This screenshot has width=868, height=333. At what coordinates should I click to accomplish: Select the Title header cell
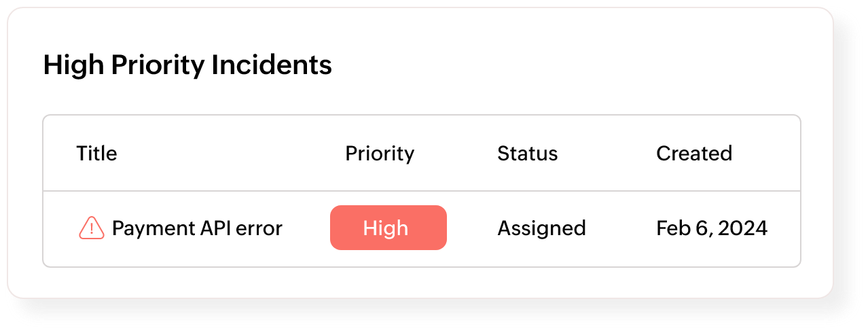pyautogui.click(x=96, y=154)
